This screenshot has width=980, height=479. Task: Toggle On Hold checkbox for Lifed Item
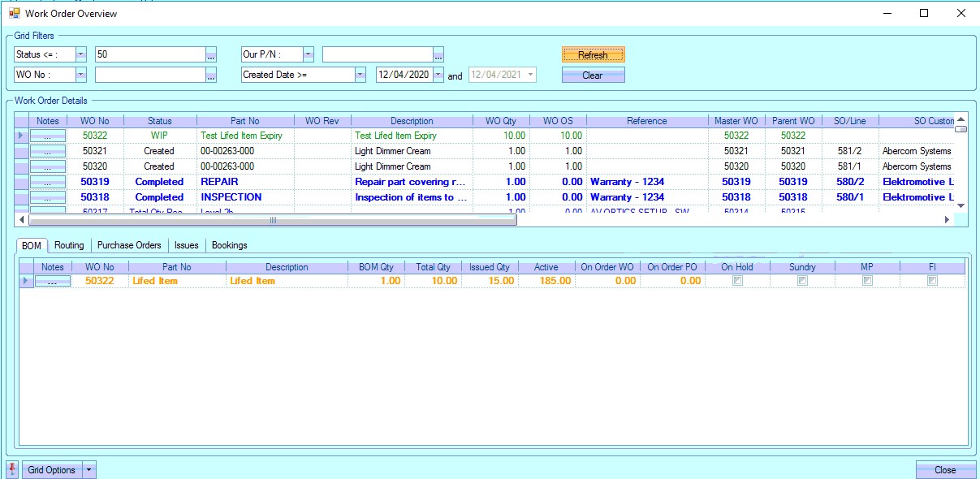pos(737,281)
